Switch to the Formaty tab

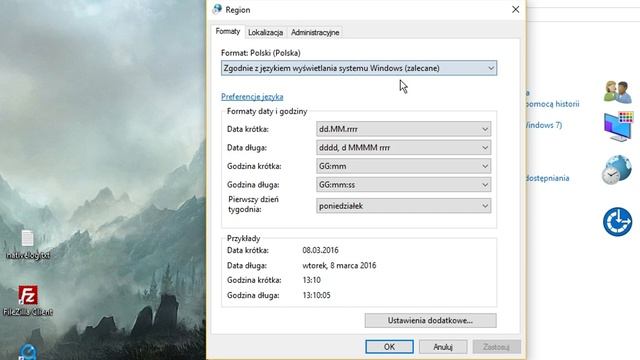click(228, 31)
